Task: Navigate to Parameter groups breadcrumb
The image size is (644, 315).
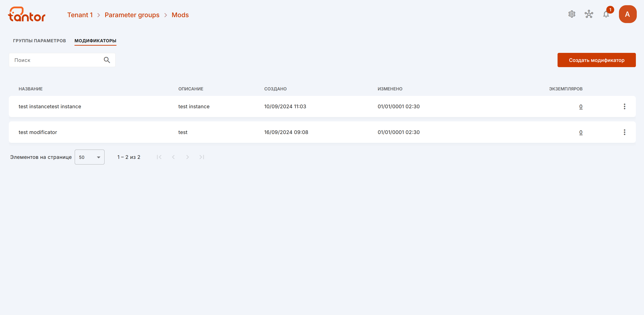Action: point(132,15)
